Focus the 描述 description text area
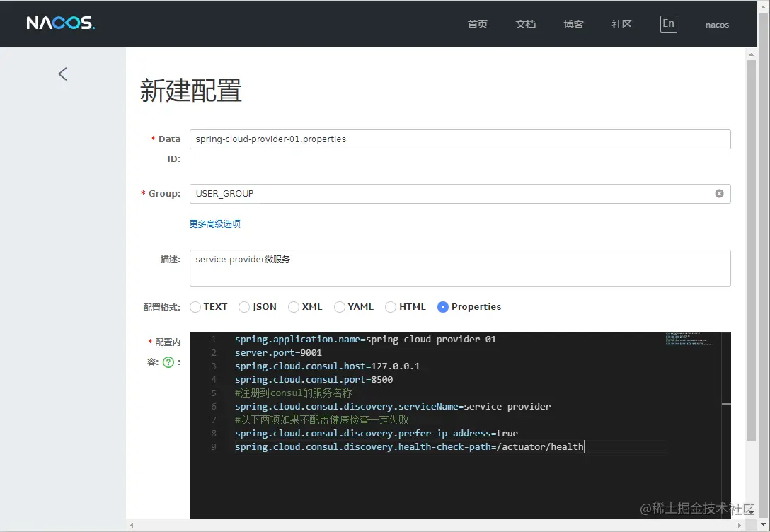This screenshot has height=532, width=770. click(x=460, y=268)
